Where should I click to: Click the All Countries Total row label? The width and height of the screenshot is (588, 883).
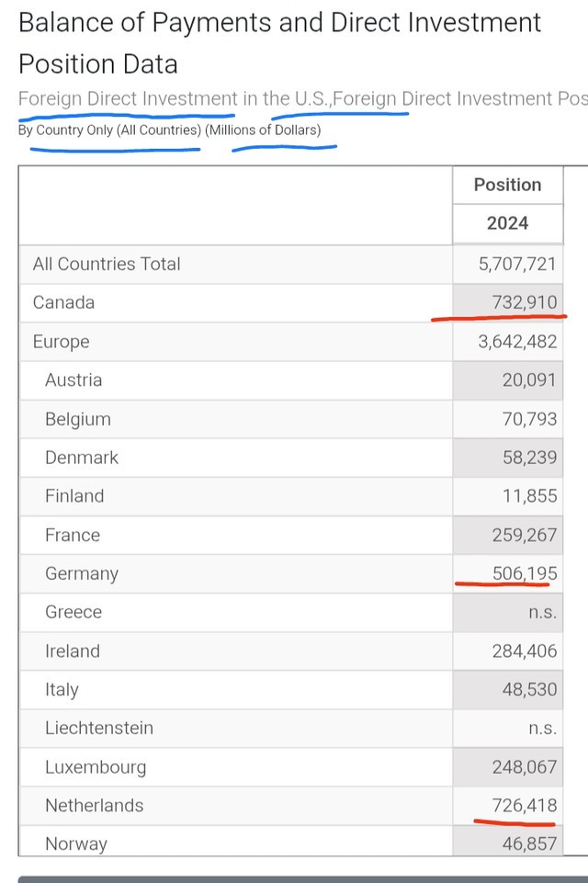pos(107,265)
